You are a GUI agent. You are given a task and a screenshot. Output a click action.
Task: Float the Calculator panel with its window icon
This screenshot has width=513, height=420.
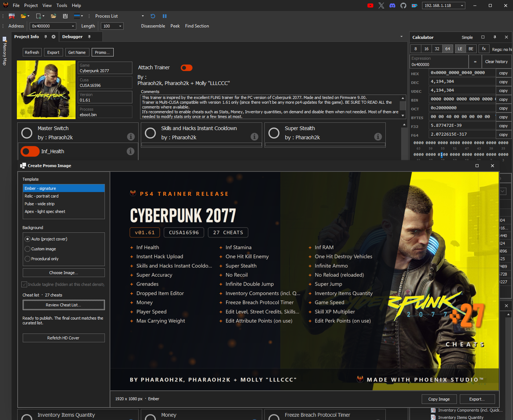(x=483, y=37)
